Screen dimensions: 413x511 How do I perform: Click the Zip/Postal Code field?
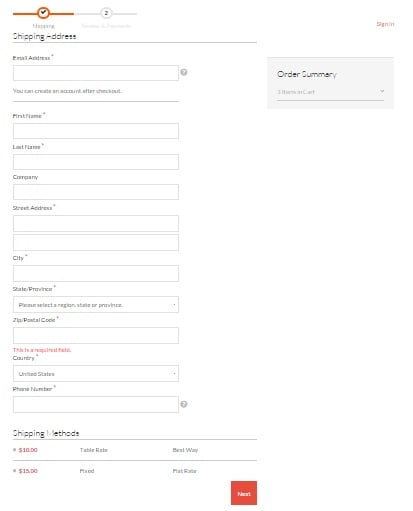[96, 335]
